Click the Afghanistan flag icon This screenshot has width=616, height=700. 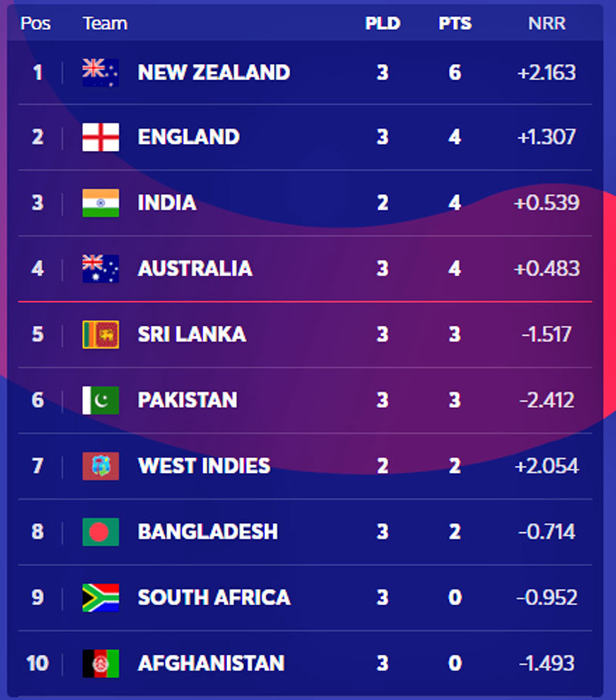(x=101, y=663)
